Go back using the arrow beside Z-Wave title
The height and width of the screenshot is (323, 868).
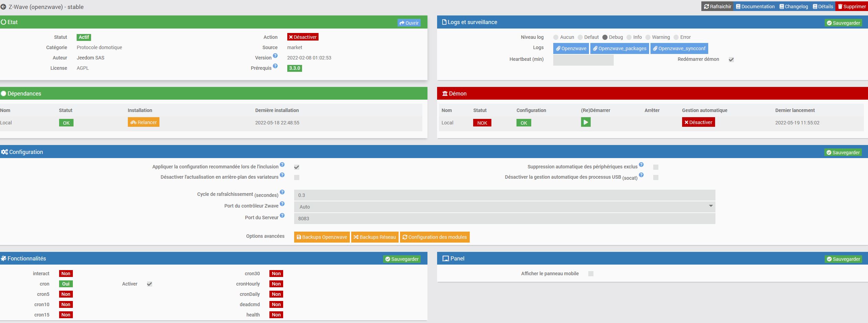coord(3,7)
